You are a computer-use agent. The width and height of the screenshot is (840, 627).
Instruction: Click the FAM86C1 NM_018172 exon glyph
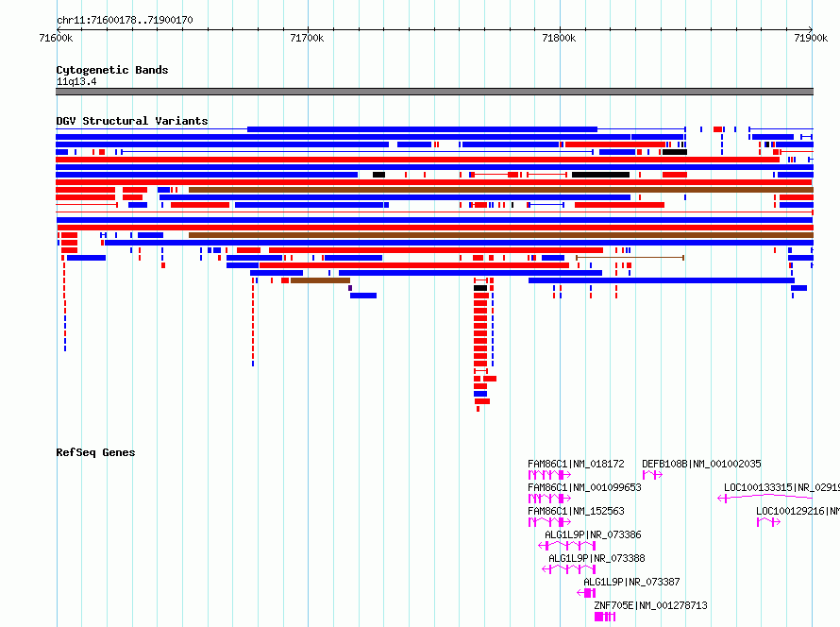(x=549, y=475)
